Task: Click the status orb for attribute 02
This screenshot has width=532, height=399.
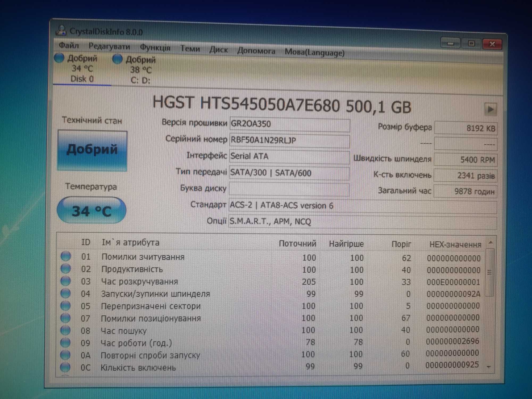Action: 66,269
